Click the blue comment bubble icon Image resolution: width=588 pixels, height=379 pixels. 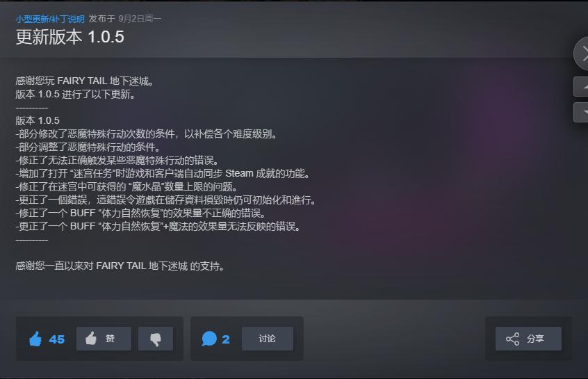coord(209,339)
